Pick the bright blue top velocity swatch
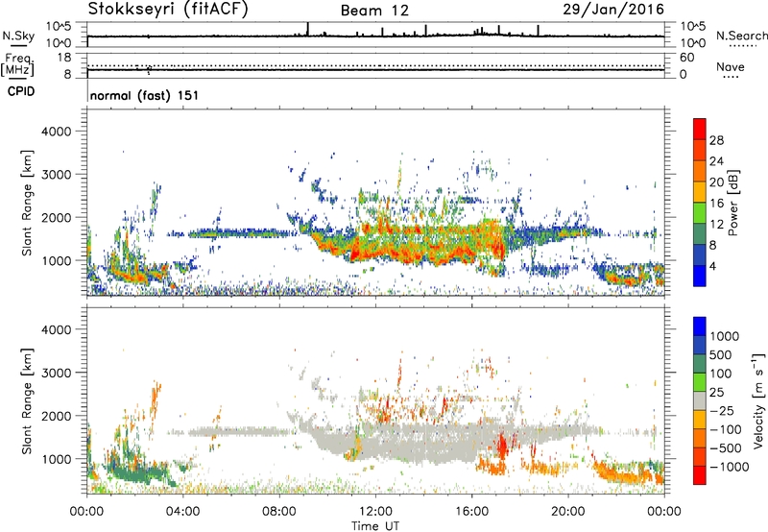 700,326
